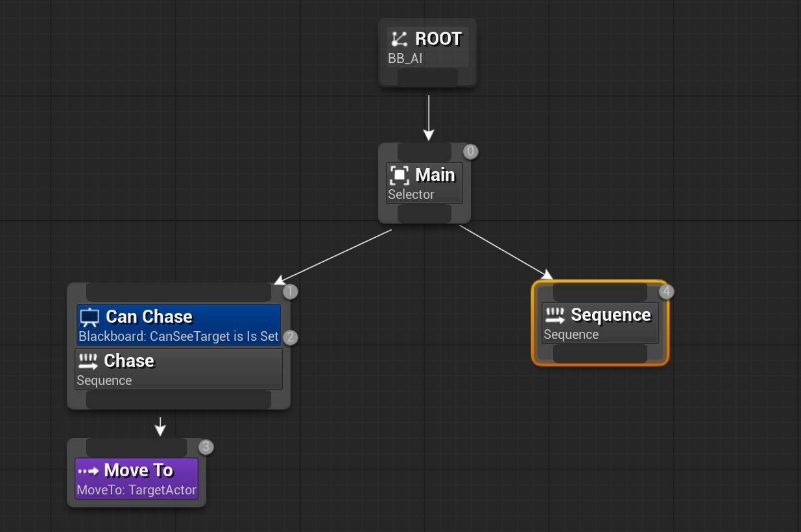Image resolution: width=801 pixels, height=532 pixels.
Task: Click the execution index 0 badge on Main
Action: (471, 152)
